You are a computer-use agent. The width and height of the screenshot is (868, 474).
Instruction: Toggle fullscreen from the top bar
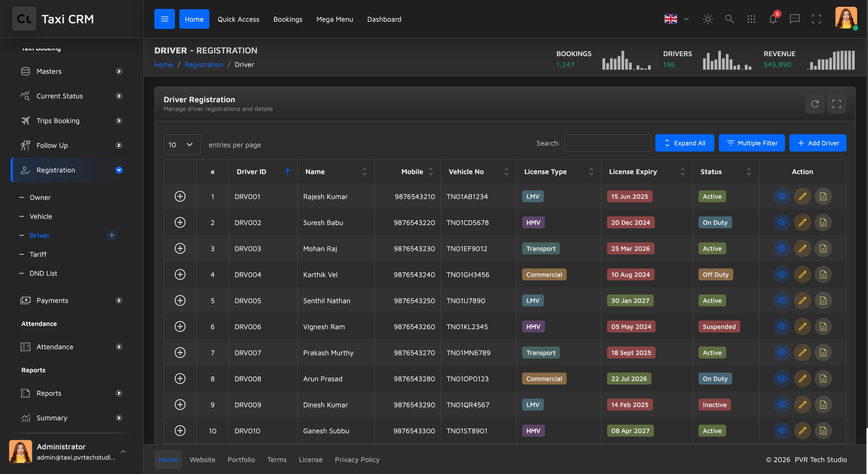[816, 19]
